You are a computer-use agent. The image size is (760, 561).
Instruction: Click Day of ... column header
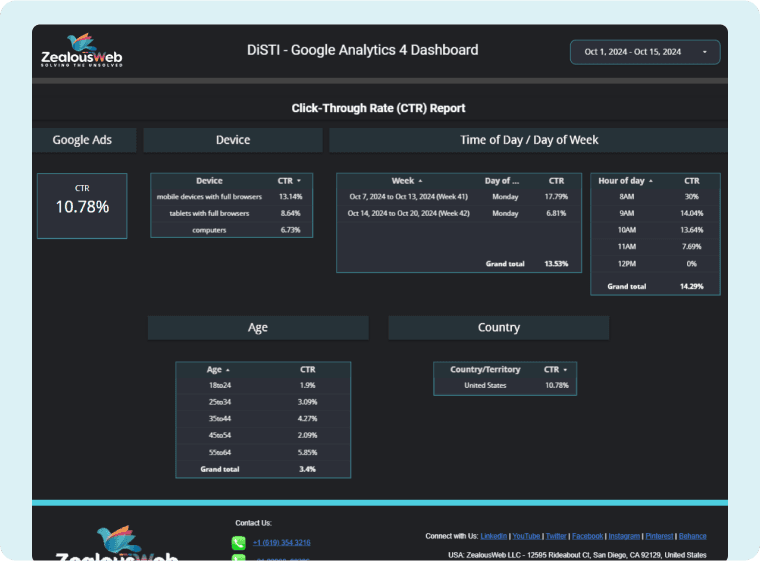click(x=502, y=181)
